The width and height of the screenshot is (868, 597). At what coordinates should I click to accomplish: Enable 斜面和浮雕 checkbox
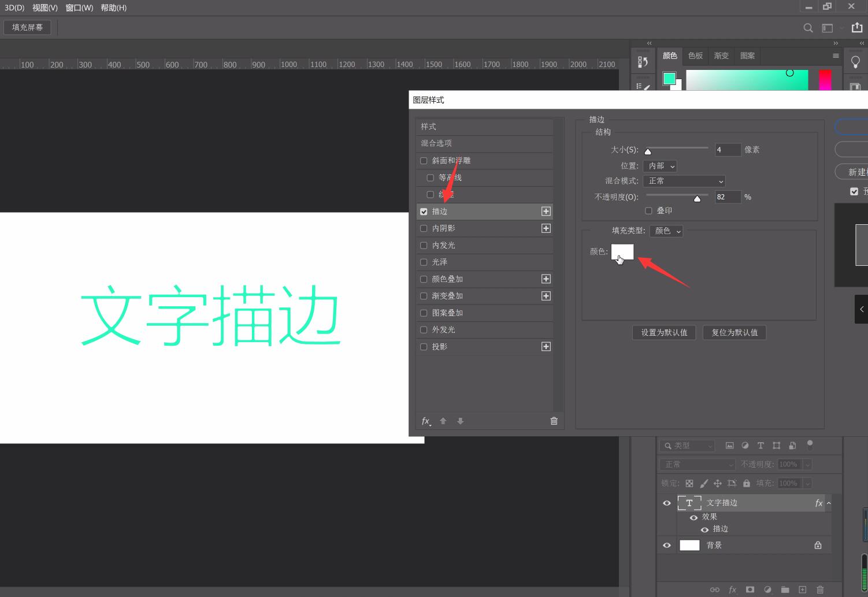[x=424, y=161]
